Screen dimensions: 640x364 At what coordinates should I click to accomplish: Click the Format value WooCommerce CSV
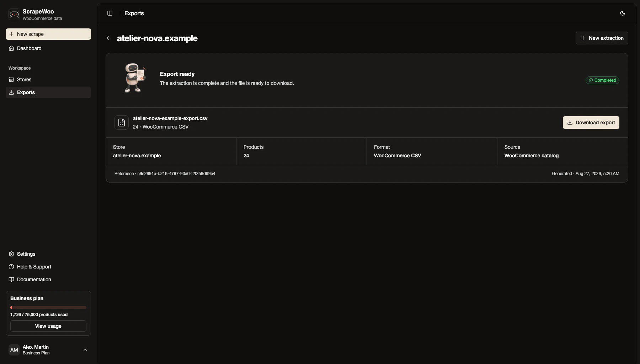click(x=397, y=156)
